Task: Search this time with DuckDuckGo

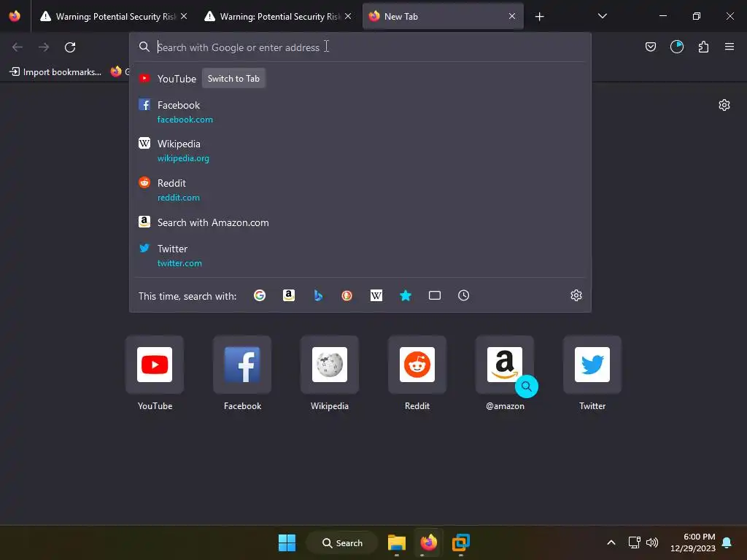Action: pos(347,296)
